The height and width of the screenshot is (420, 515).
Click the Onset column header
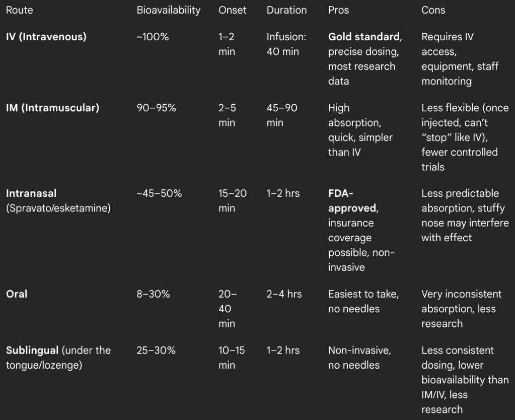tap(232, 10)
